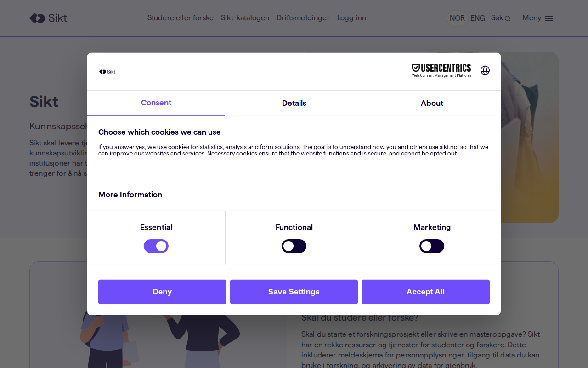Switch site language to ENG
This screenshot has width=588, height=368.
point(477,18)
